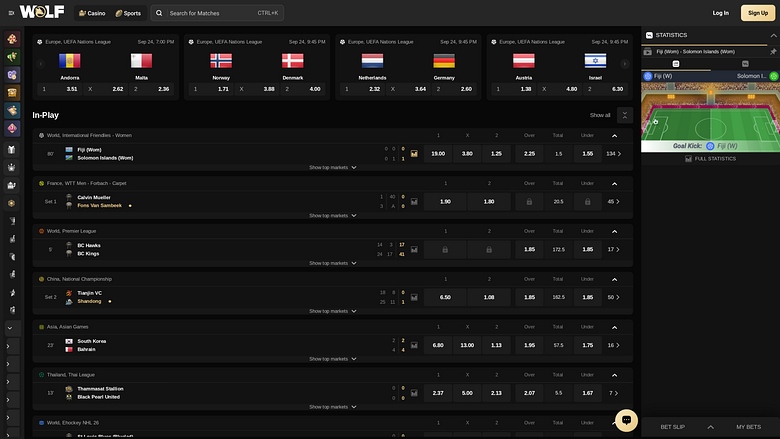Open statistics icon for Fiji (Wom) match
Screen dimensions: 780x439
[x=414, y=154]
